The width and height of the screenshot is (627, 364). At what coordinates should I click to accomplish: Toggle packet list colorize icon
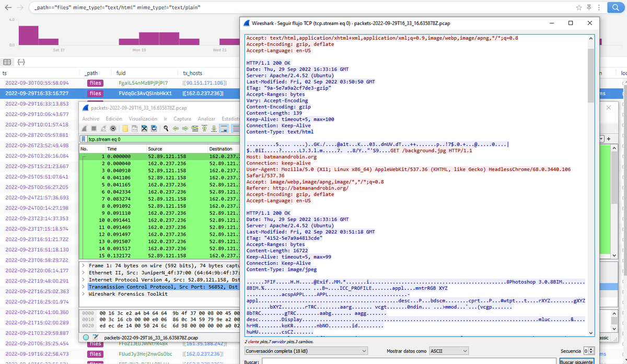236,128
